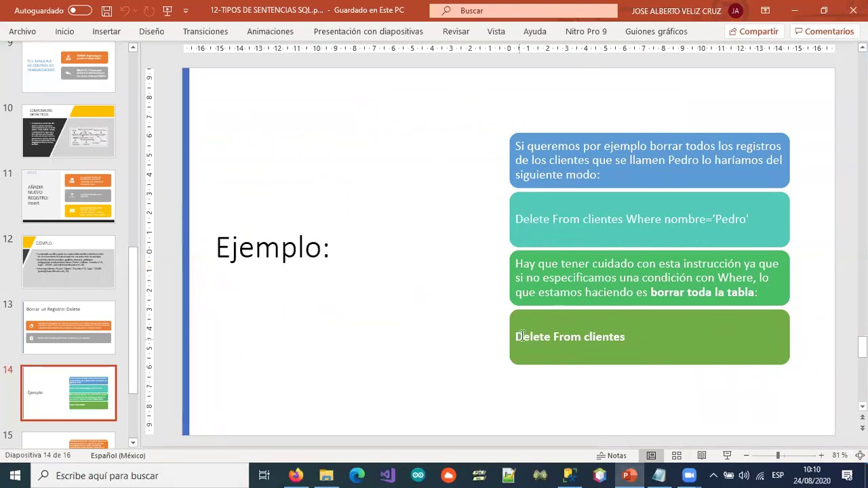Open Arduino IDE from taskbar
The height and width of the screenshot is (488, 868).
pyautogui.click(x=418, y=475)
